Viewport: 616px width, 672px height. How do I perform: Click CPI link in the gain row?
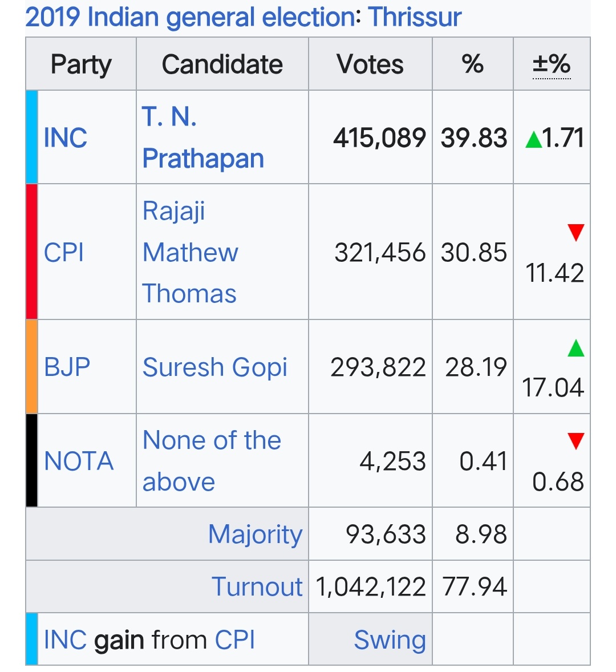tap(235, 640)
